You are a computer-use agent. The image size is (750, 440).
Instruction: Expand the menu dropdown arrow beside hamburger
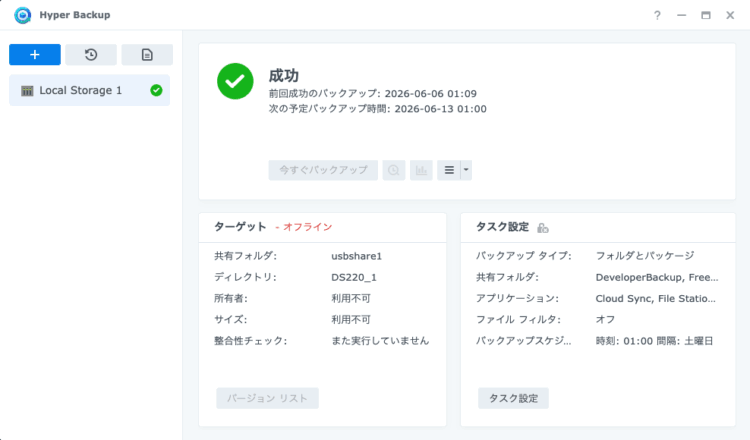click(x=466, y=170)
